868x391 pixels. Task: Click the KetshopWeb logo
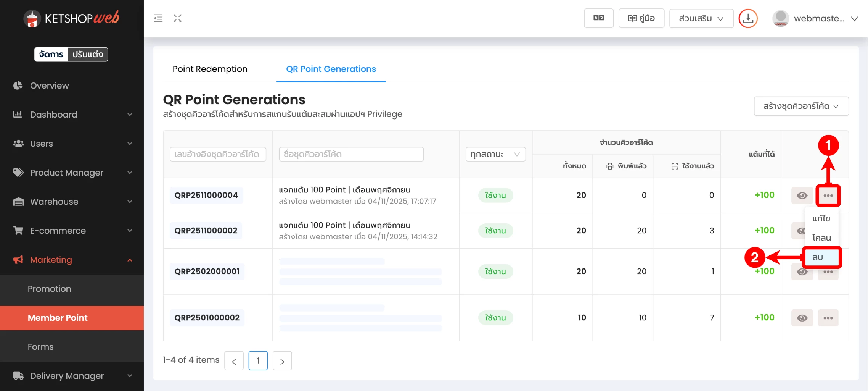coord(72,18)
